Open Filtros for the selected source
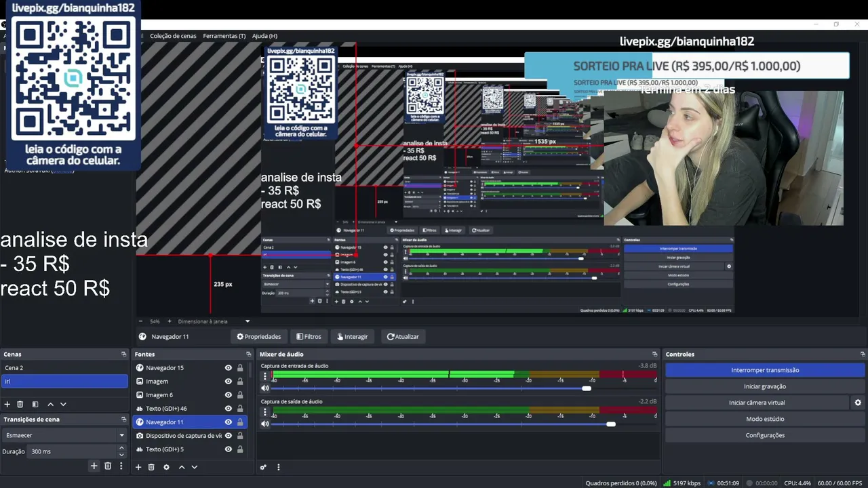 click(x=309, y=337)
